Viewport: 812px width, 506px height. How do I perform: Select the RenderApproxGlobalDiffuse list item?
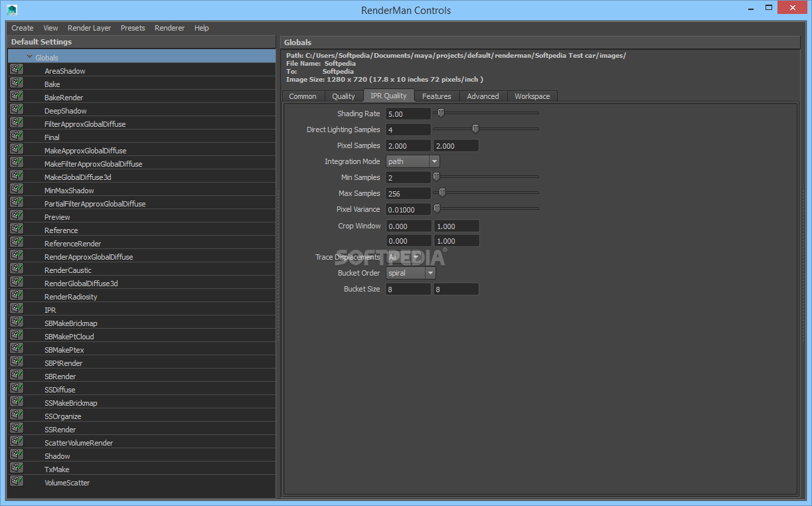click(142, 256)
